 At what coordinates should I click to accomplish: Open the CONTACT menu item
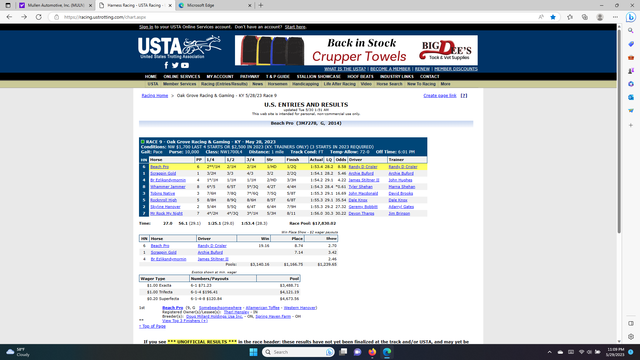click(x=429, y=76)
